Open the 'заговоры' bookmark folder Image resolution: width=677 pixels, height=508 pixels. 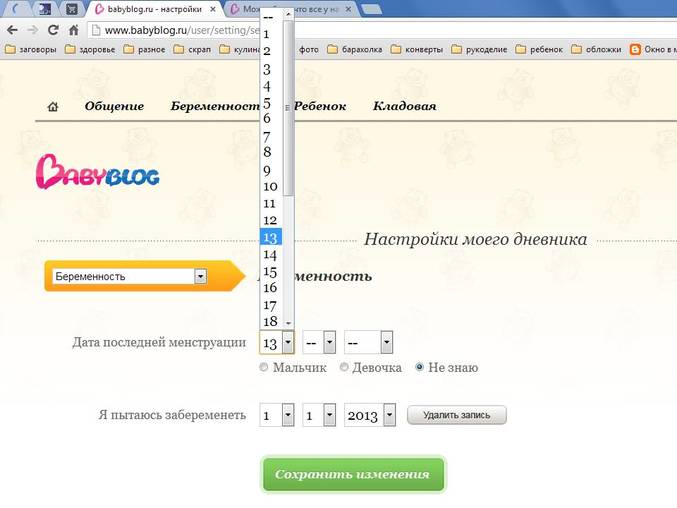31,49
